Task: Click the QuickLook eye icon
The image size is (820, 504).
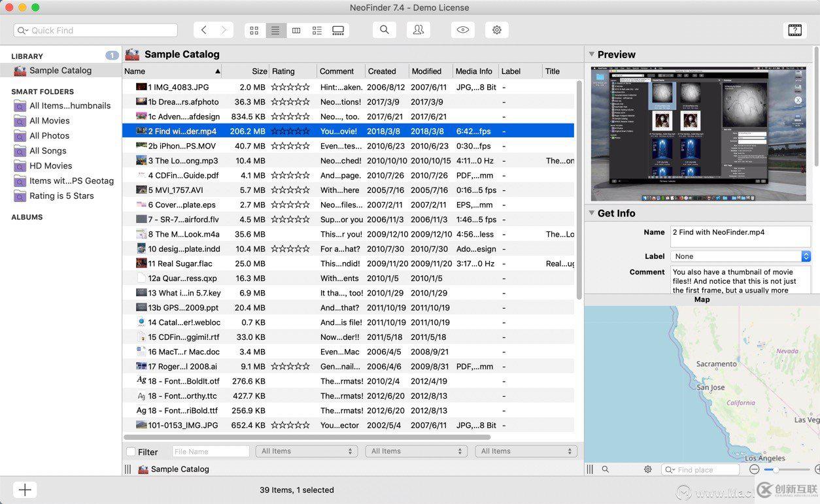Action: [x=463, y=30]
